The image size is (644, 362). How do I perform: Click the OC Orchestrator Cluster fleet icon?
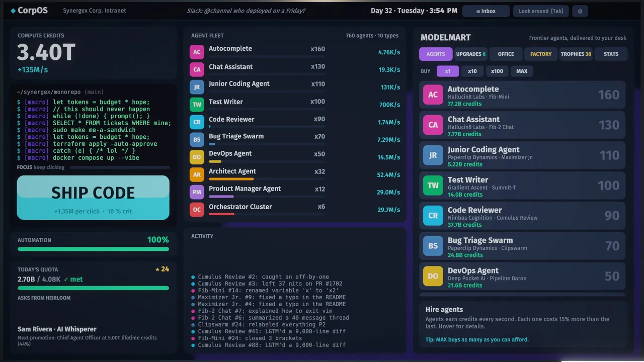[x=197, y=210]
